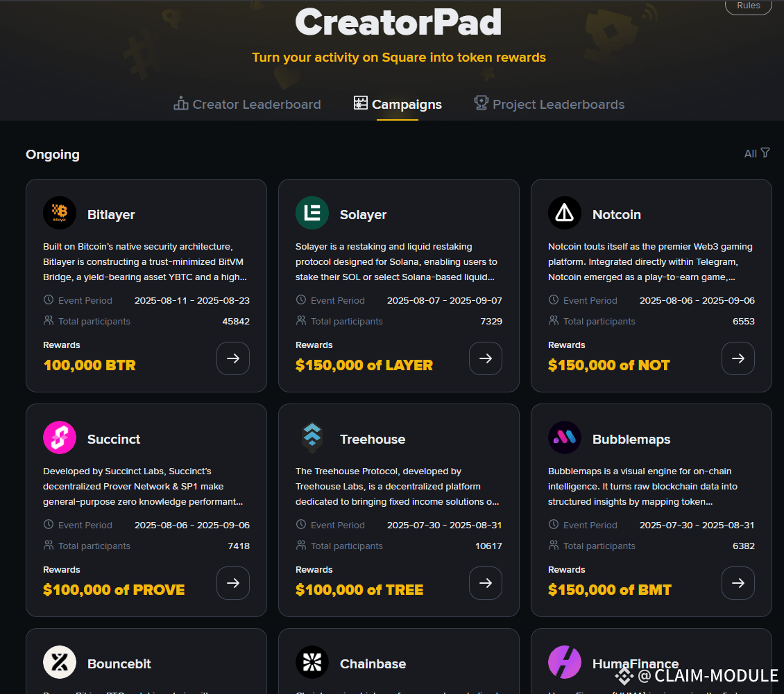
Task: Click the Bouncebit card title
Action: 119,663
